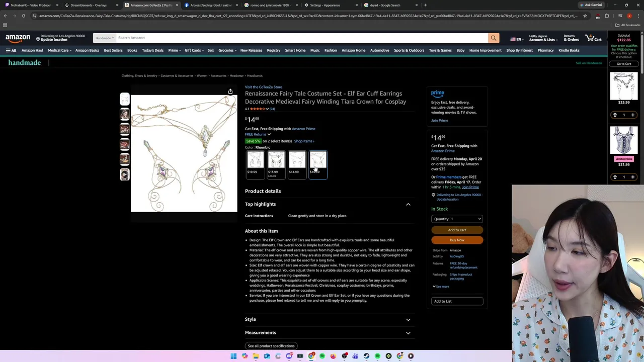Bookmark page with the star icon

(585, 16)
